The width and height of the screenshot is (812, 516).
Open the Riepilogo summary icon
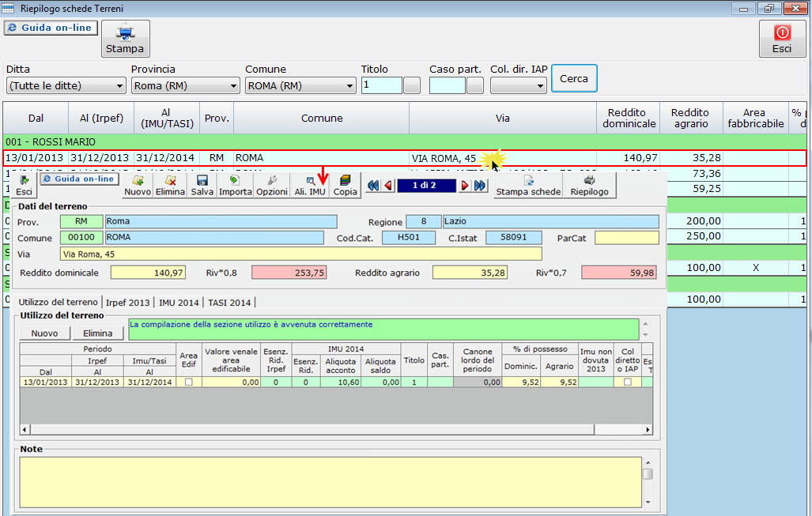(x=589, y=185)
